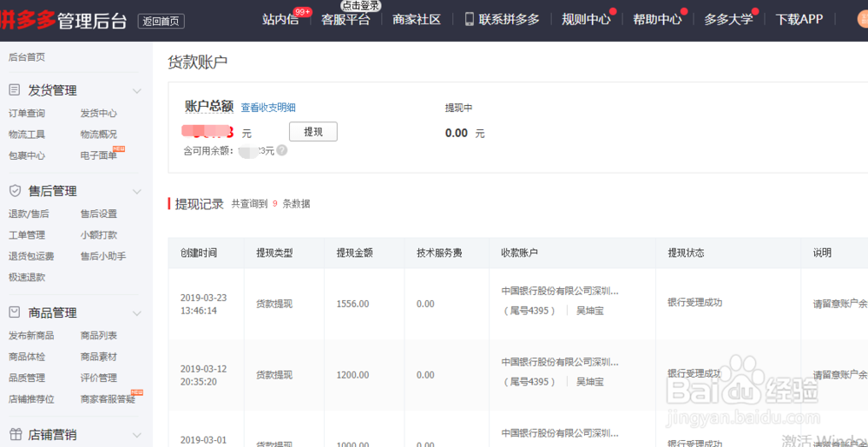868x447 pixels.
Task: Open the 查看收支明细 link
Action: coord(268,108)
